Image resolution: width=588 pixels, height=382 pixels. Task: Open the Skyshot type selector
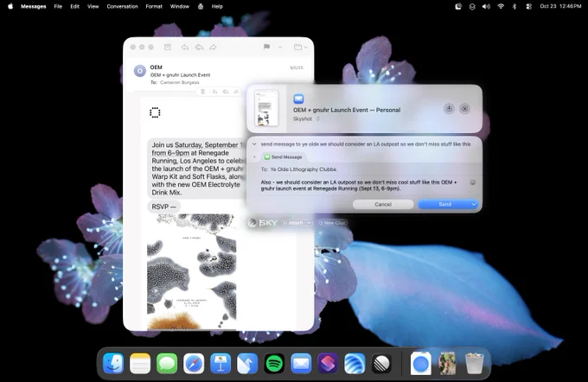click(x=306, y=119)
